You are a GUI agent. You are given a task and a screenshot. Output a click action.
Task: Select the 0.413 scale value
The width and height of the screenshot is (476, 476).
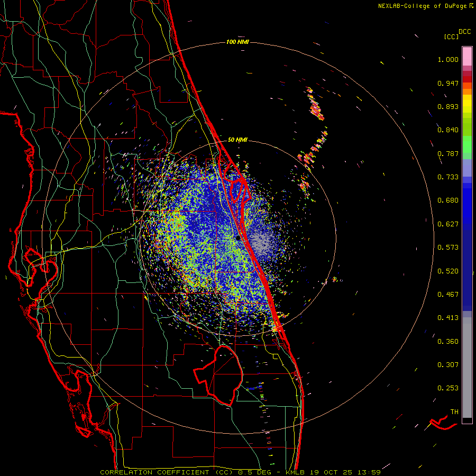click(448, 318)
